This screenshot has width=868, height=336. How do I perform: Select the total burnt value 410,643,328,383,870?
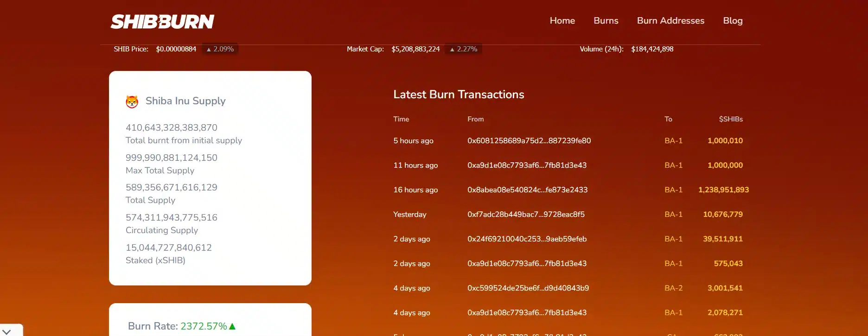pyautogui.click(x=172, y=127)
